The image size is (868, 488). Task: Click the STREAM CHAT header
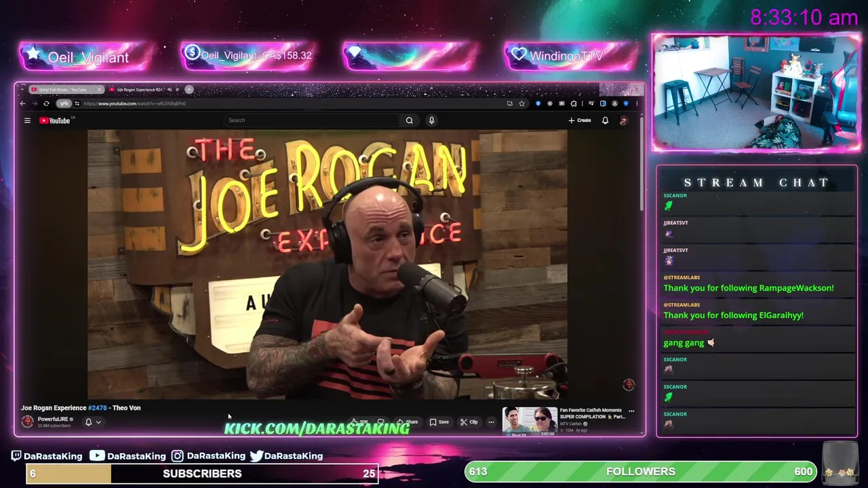click(756, 183)
